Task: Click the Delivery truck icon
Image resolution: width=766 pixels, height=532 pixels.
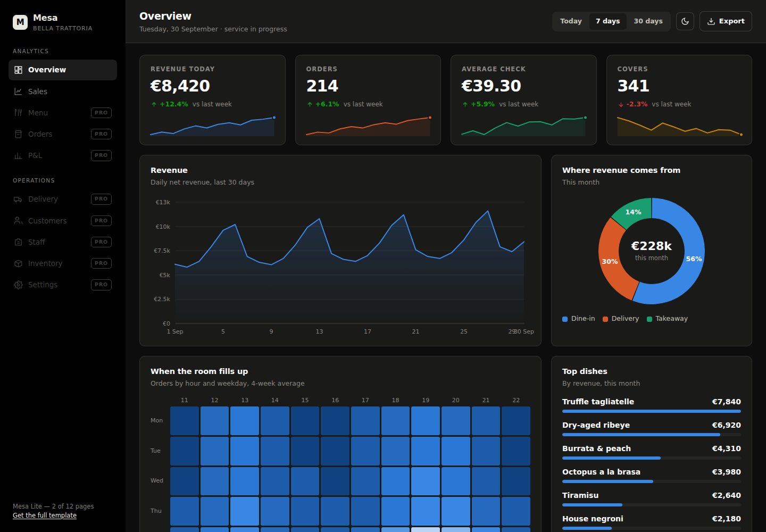Action: tap(18, 199)
